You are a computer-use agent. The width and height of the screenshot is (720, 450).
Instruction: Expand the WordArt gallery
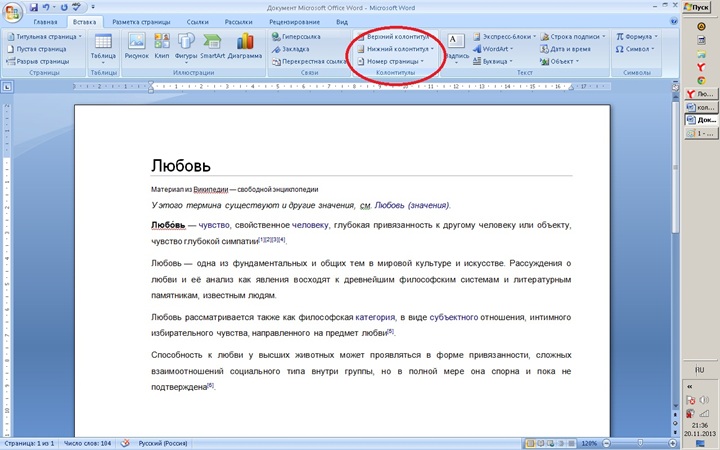click(x=493, y=49)
